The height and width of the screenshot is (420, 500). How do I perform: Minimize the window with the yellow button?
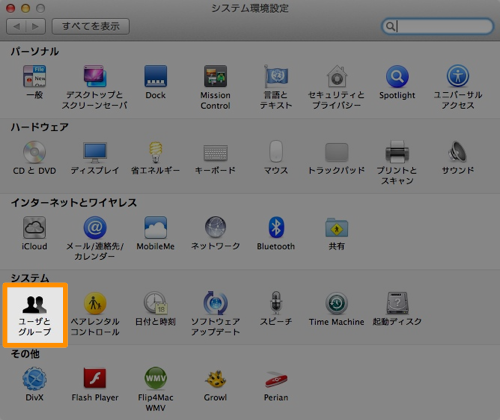coord(26,8)
